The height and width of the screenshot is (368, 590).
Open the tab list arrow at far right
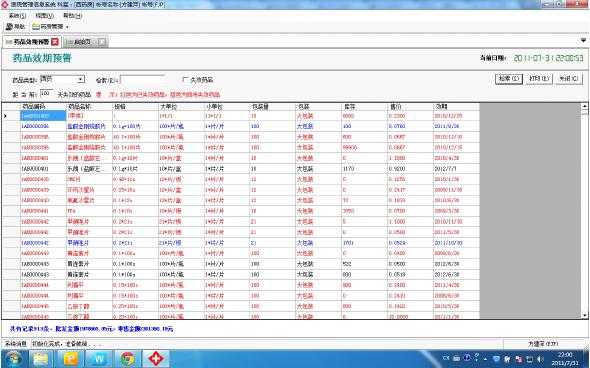(583, 40)
